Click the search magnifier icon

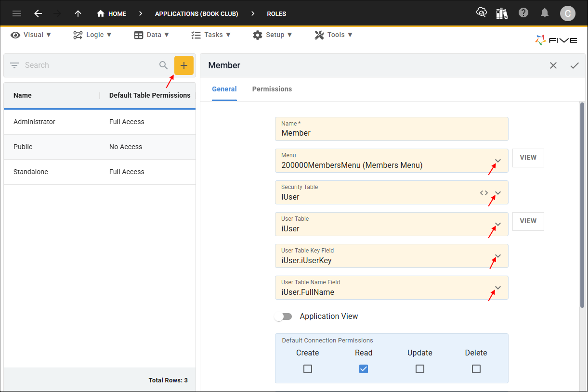(164, 65)
